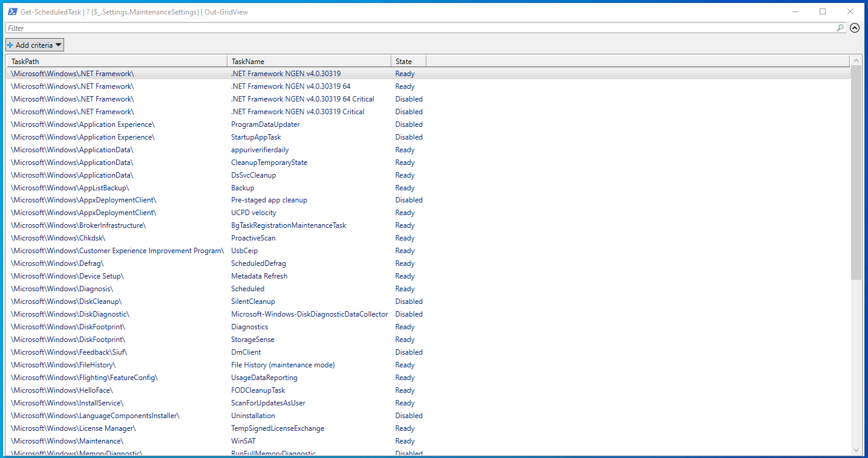Click the \Microsoft\Windows\License Manager\ path cell
The width and height of the screenshot is (868, 458).
tap(73, 428)
